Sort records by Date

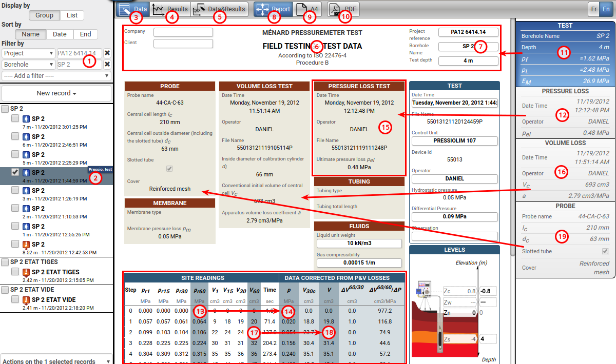[60, 34]
